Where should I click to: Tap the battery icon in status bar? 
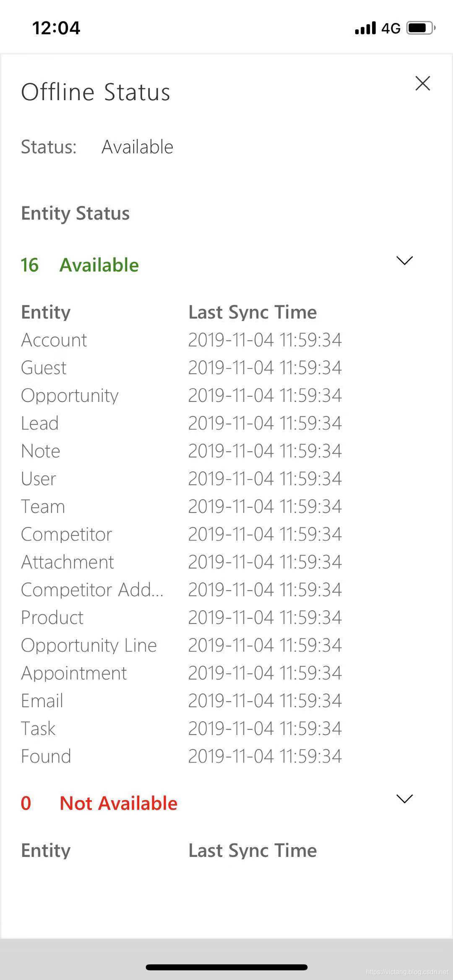pos(421,28)
